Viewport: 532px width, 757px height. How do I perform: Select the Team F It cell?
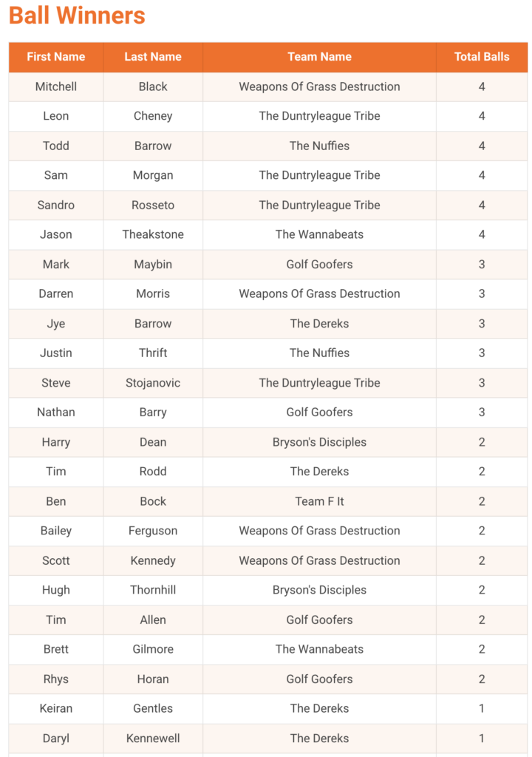coord(320,502)
